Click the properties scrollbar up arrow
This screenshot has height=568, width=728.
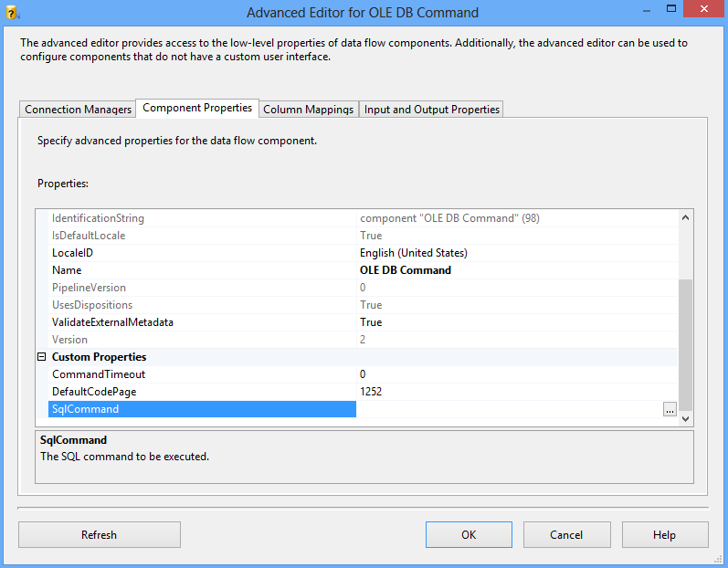coord(685,217)
